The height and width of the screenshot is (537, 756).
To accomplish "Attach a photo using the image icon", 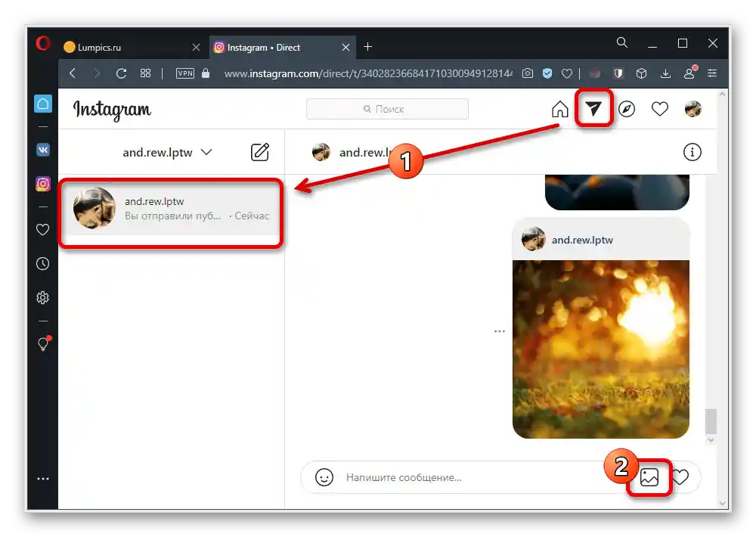I will click(x=648, y=477).
